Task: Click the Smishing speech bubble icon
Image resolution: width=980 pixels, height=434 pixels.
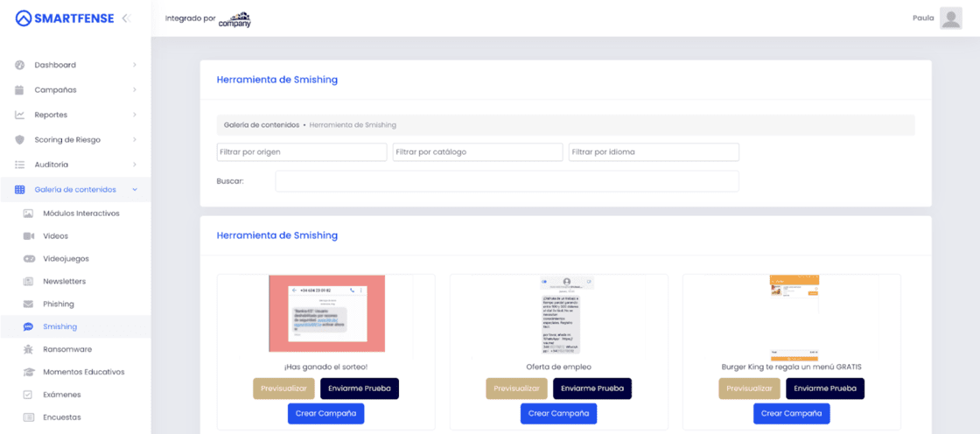Action: coord(28,326)
